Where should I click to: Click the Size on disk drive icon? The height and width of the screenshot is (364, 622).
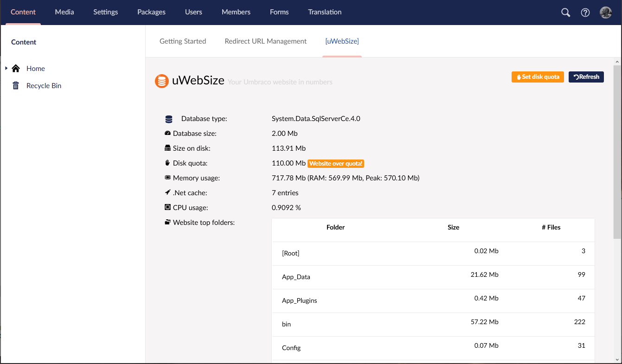tap(168, 148)
